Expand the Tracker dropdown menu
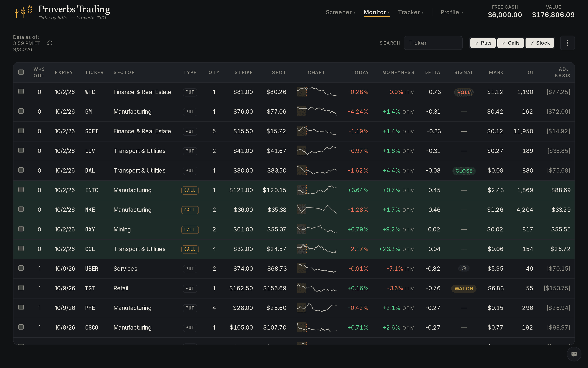588x368 pixels. [x=411, y=12]
